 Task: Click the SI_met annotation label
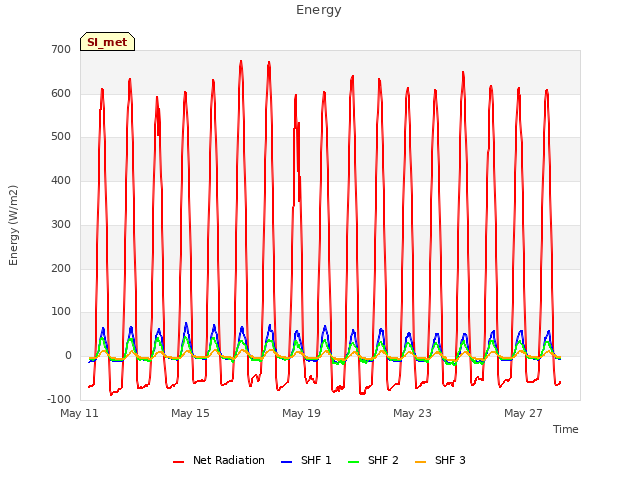coord(107,42)
